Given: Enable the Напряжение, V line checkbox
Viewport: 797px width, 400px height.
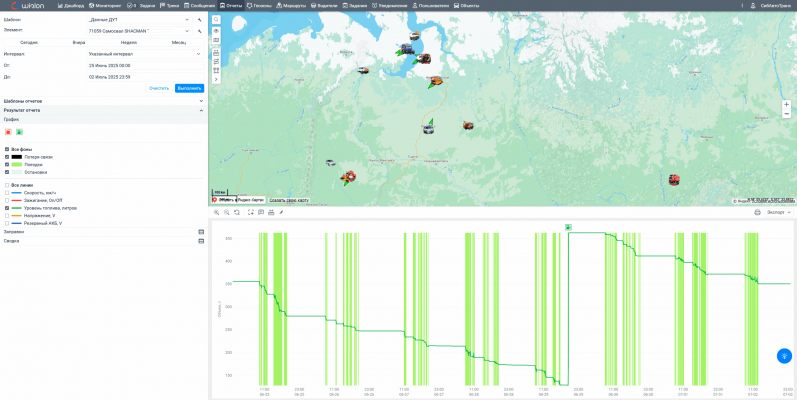Looking at the screenshot, I should [7, 216].
